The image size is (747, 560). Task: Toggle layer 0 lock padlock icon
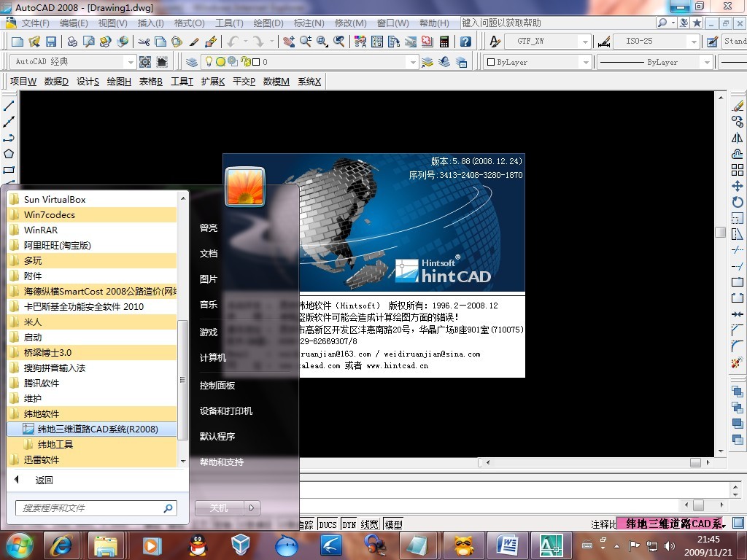tap(246, 61)
